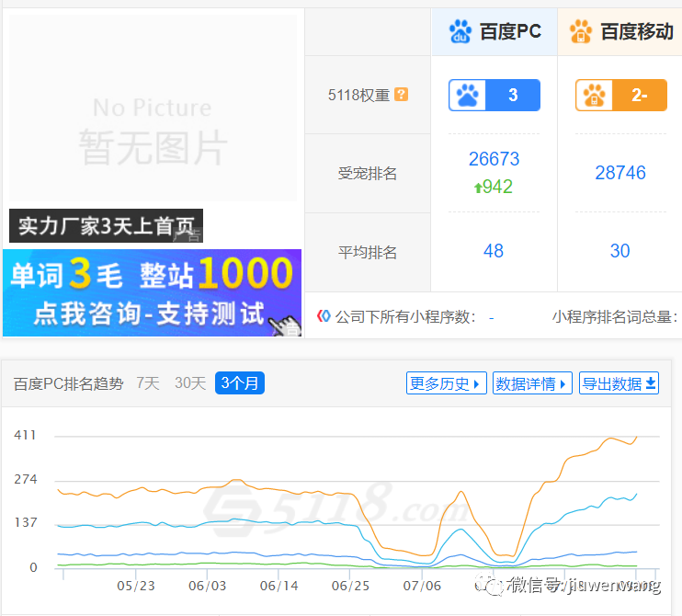The height and width of the screenshot is (616, 682).
Task: Click the 单词3毛 整站1000 advertisement banner
Action: [152, 292]
